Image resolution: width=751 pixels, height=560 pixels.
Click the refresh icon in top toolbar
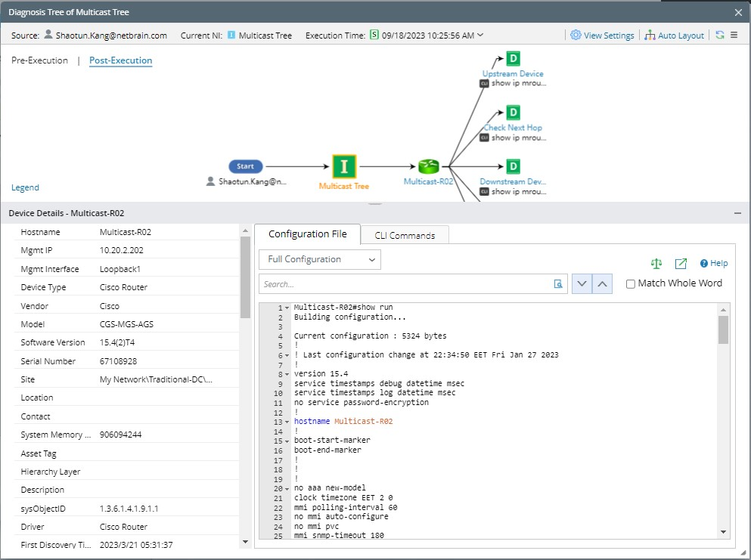coord(720,35)
